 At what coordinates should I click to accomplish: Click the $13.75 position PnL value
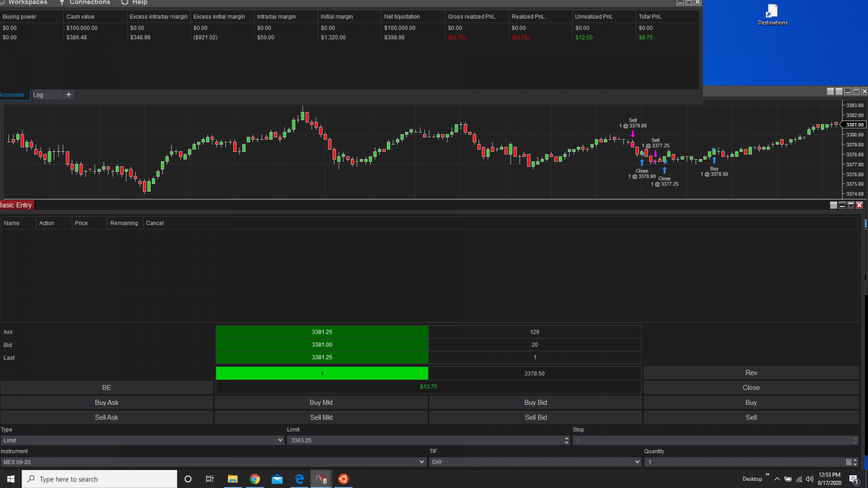428,386
